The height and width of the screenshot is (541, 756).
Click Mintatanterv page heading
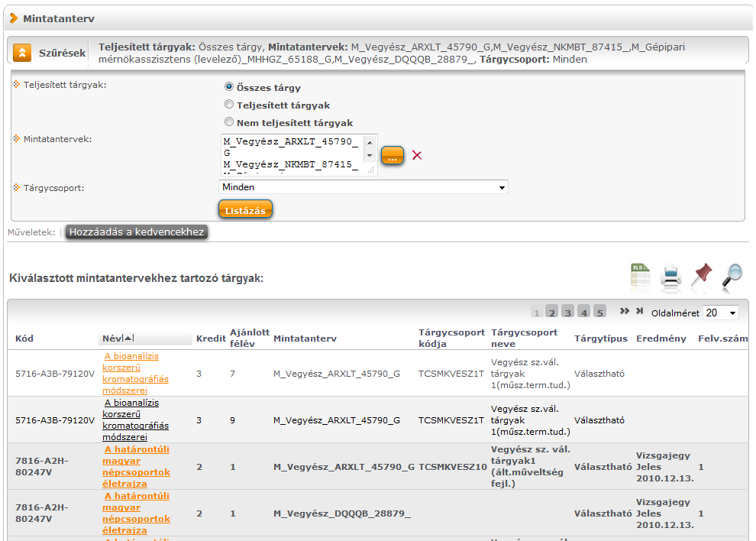[58, 19]
